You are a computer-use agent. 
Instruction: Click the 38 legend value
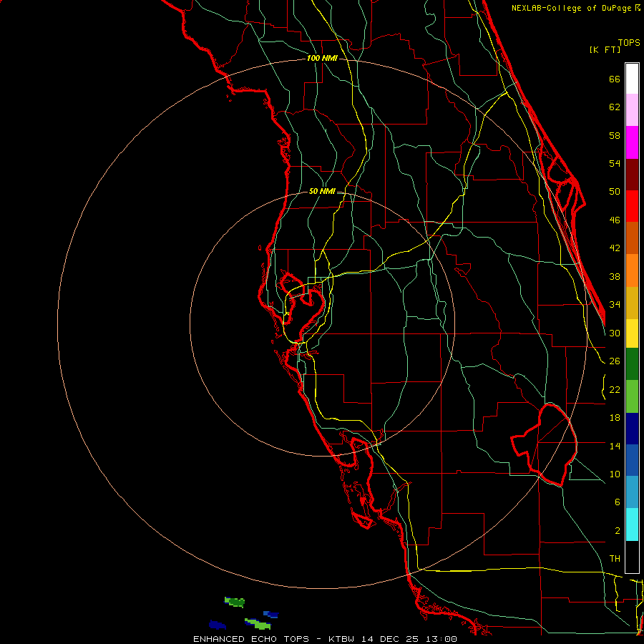click(615, 276)
